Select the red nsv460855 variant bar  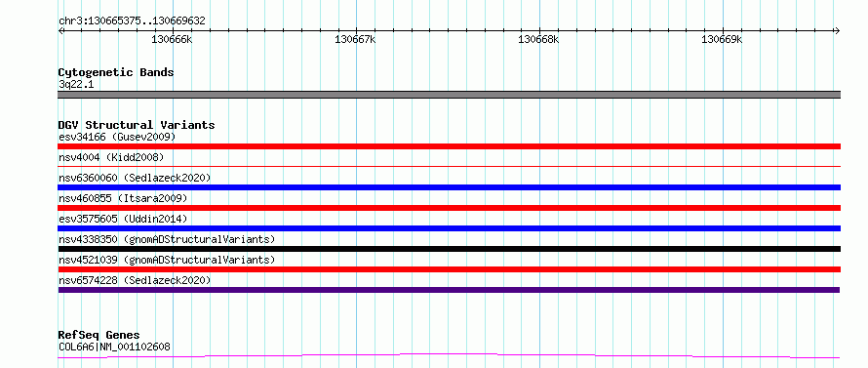449,208
